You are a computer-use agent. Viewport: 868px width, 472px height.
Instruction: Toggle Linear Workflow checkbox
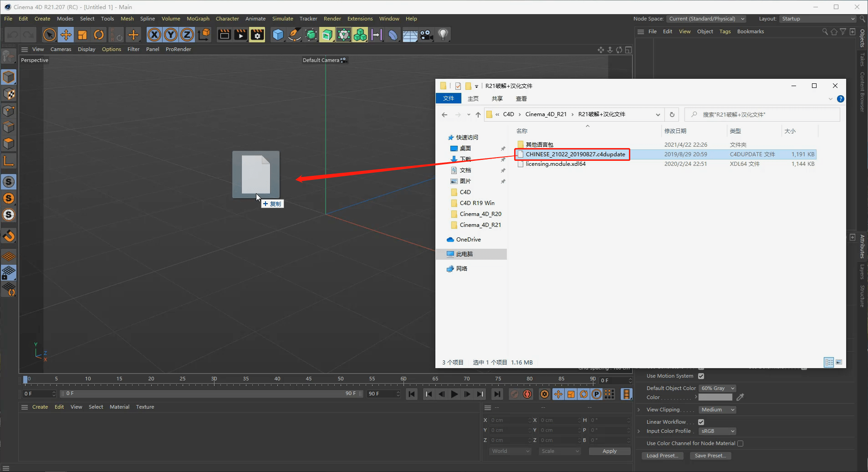(x=701, y=422)
